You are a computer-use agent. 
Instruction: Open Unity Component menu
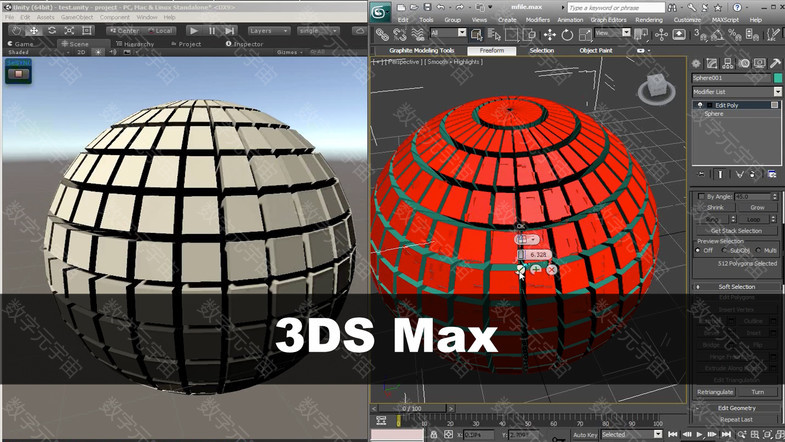point(115,17)
